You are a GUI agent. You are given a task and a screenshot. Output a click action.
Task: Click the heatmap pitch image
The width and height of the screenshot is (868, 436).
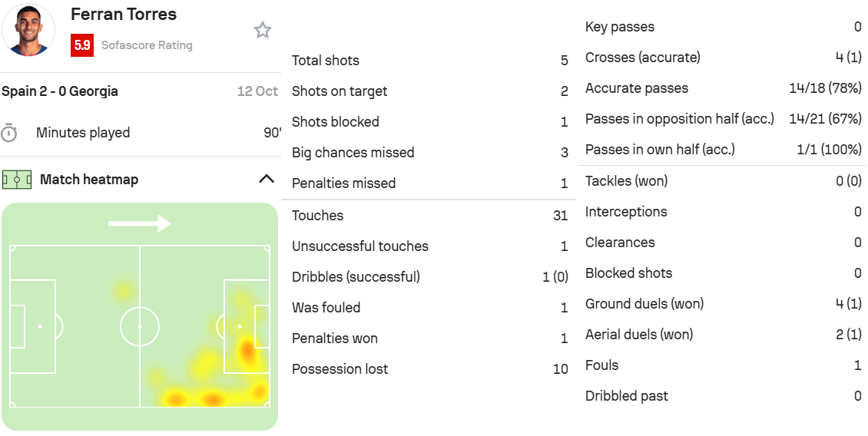[x=140, y=326]
